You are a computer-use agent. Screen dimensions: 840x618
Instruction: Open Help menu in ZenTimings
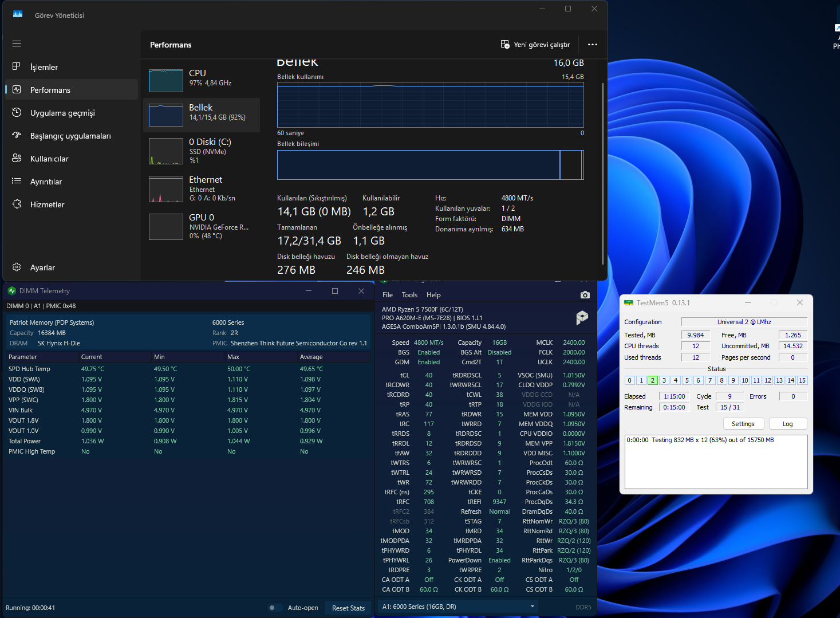(433, 295)
